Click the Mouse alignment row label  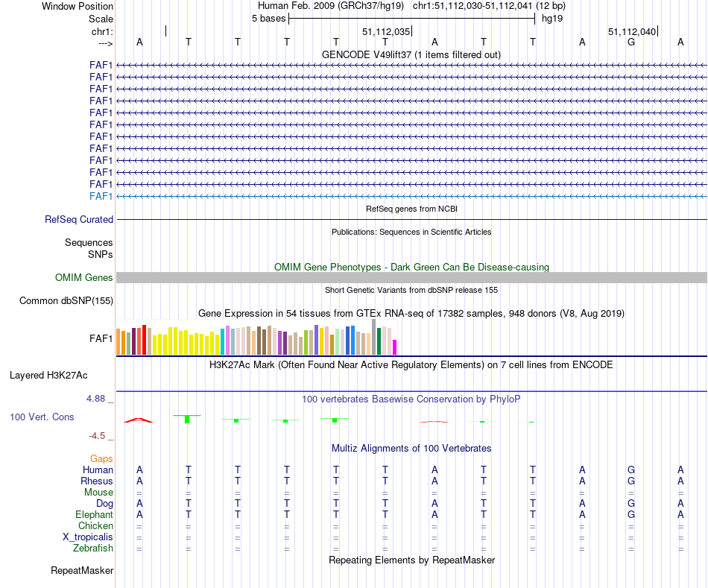click(98, 493)
